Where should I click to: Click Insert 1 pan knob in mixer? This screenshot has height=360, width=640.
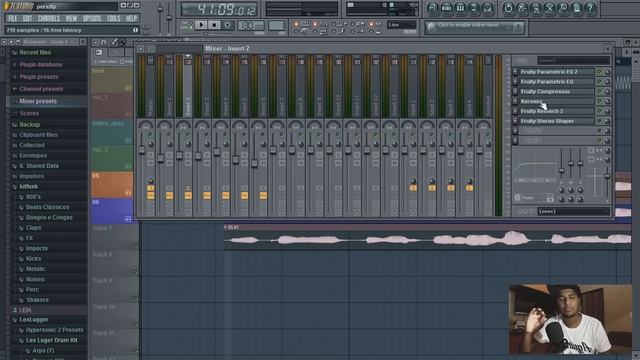coord(164,126)
